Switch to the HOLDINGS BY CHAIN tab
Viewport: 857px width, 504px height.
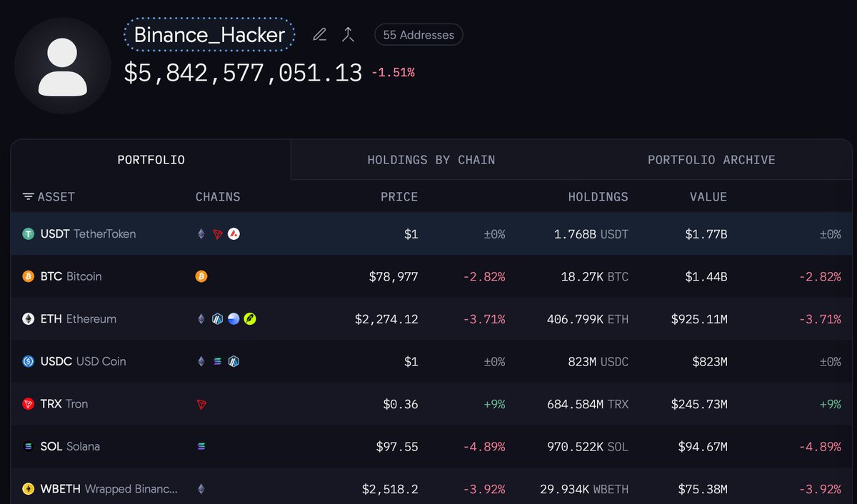pos(431,160)
